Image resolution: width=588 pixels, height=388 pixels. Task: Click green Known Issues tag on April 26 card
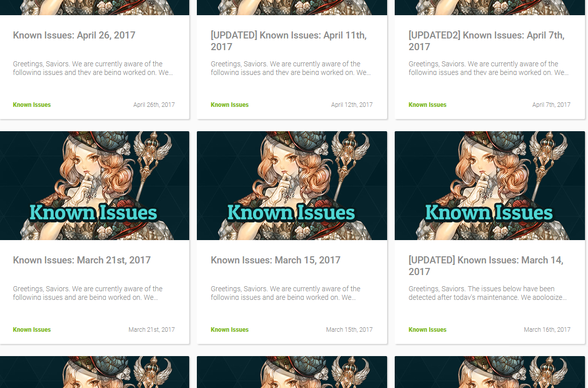click(x=32, y=105)
